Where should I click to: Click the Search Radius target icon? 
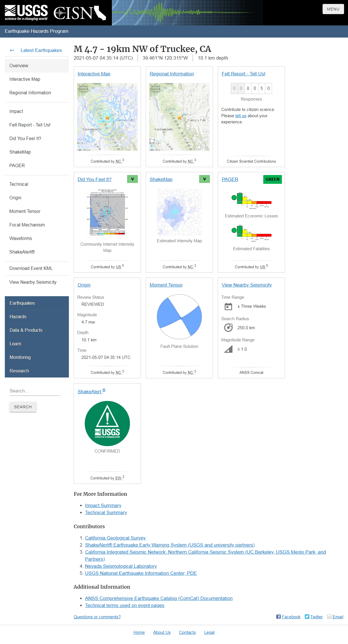pos(228,328)
